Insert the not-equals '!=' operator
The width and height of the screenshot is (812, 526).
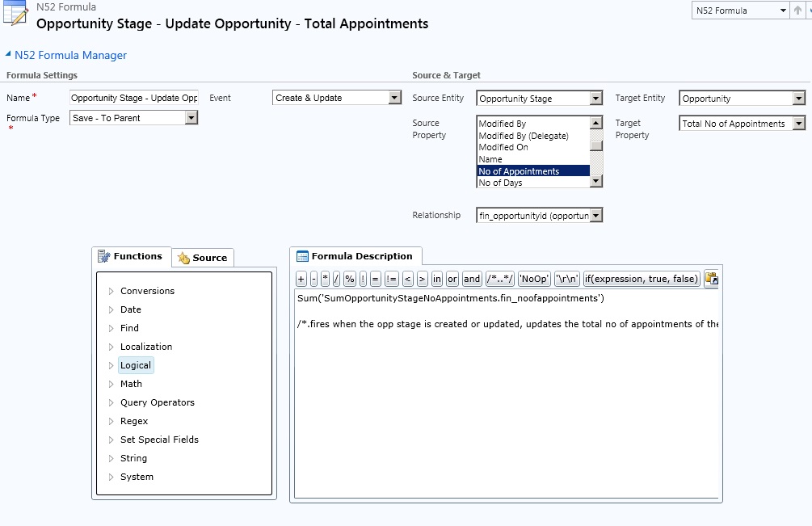point(391,279)
